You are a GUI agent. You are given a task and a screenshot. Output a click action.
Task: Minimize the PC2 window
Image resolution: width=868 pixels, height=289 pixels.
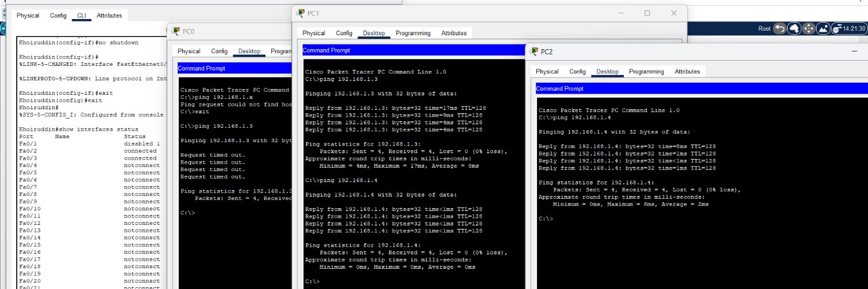[x=854, y=51]
